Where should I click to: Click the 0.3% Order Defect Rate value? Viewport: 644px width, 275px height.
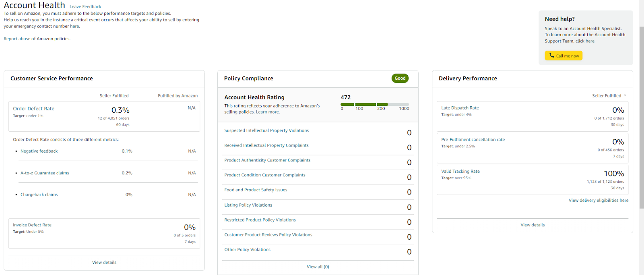(120, 110)
